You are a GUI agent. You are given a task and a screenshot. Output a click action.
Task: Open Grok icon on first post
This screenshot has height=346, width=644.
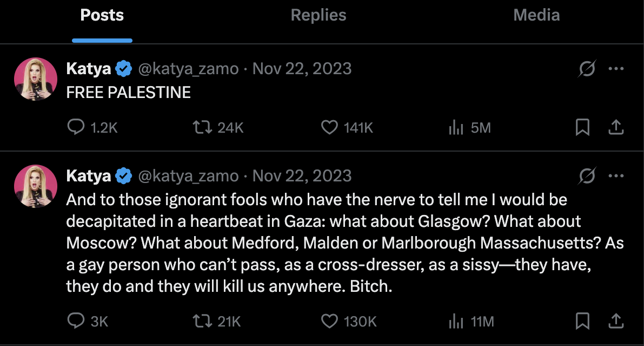(x=587, y=69)
